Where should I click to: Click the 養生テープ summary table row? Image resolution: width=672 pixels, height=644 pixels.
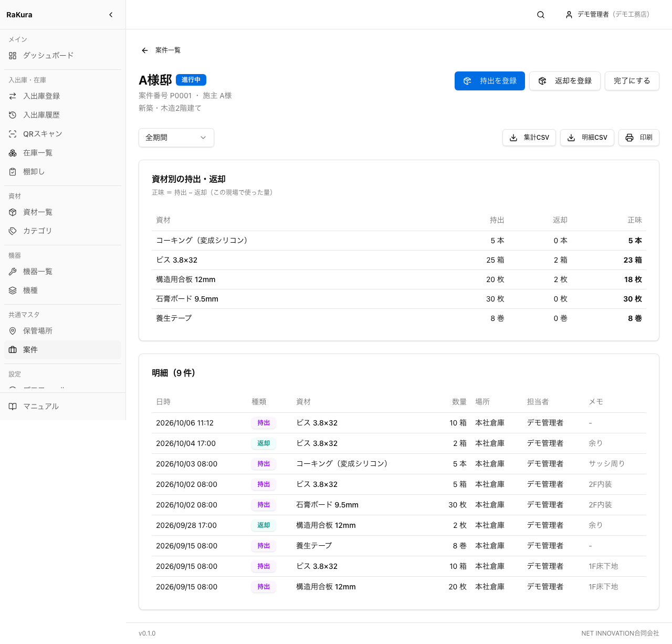click(399, 318)
